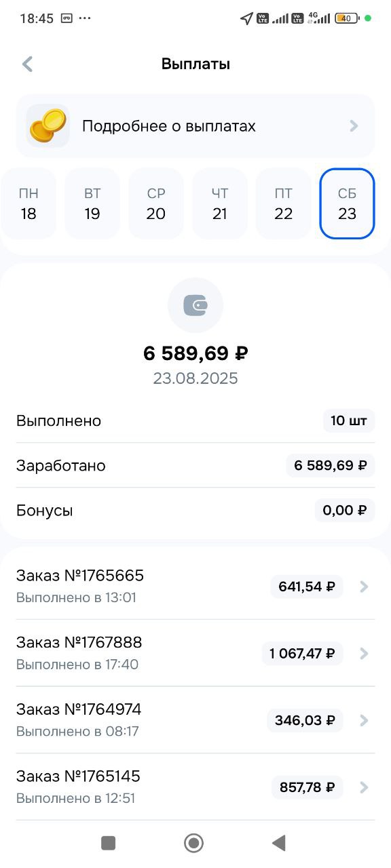This screenshot has height=868, width=391.
Task: Tap the Android recent apps square button
Action: click(108, 843)
